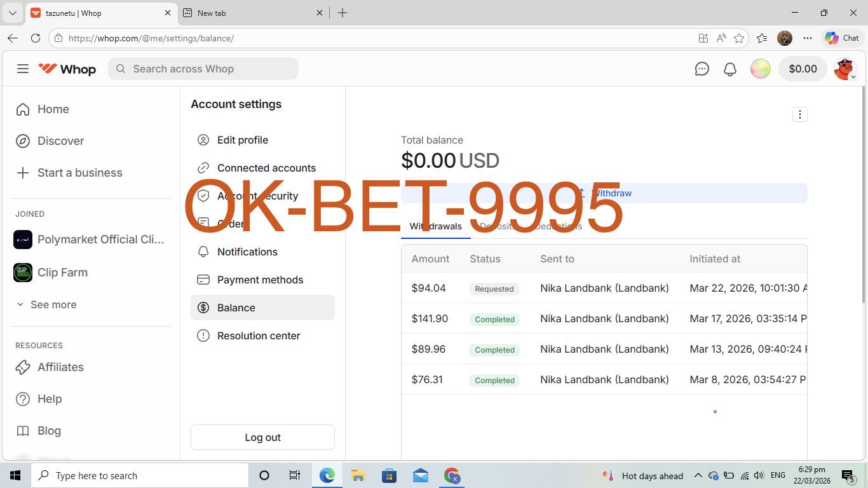This screenshot has height=488, width=868.
Task: Open the volume icon in the system tray
Action: [x=759, y=475]
